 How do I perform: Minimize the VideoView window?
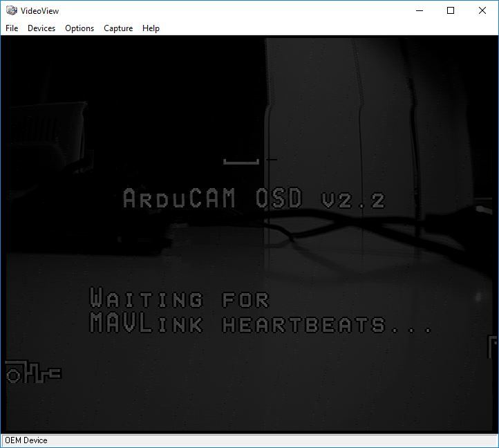420,10
